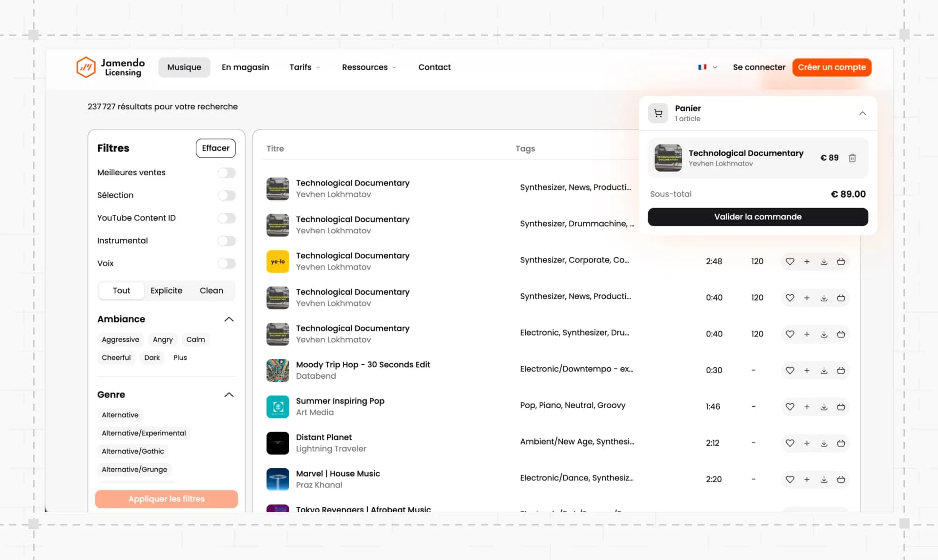Download the Distant Planet track
The height and width of the screenshot is (560, 938).
(x=824, y=443)
